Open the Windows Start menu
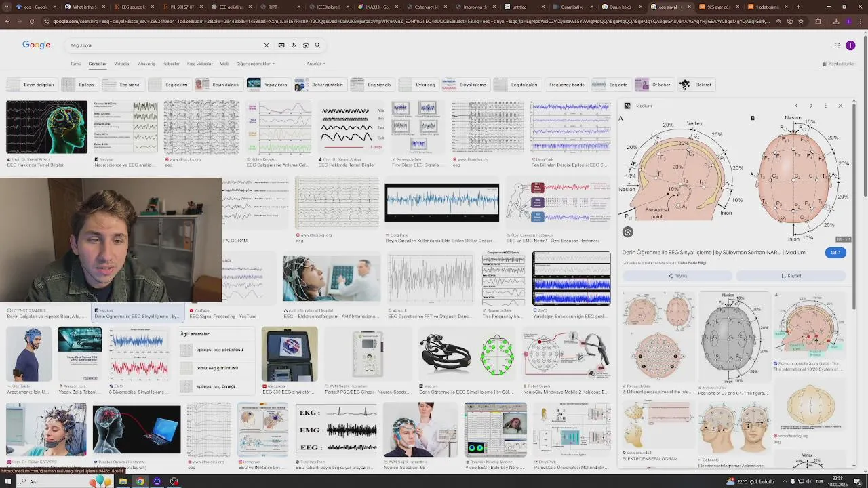Screen dimensions: 868x488 (x=7, y=481)
